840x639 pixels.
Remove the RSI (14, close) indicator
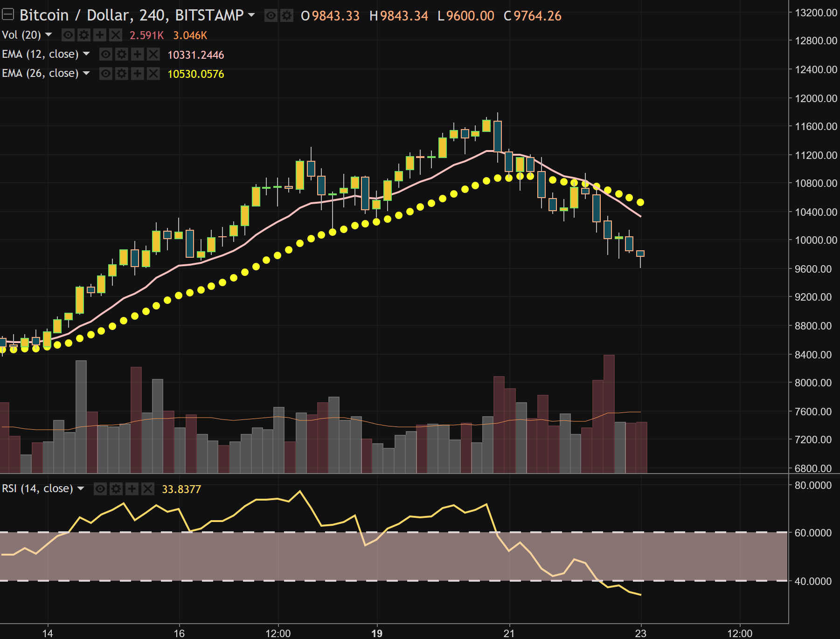tap(148, 489)
